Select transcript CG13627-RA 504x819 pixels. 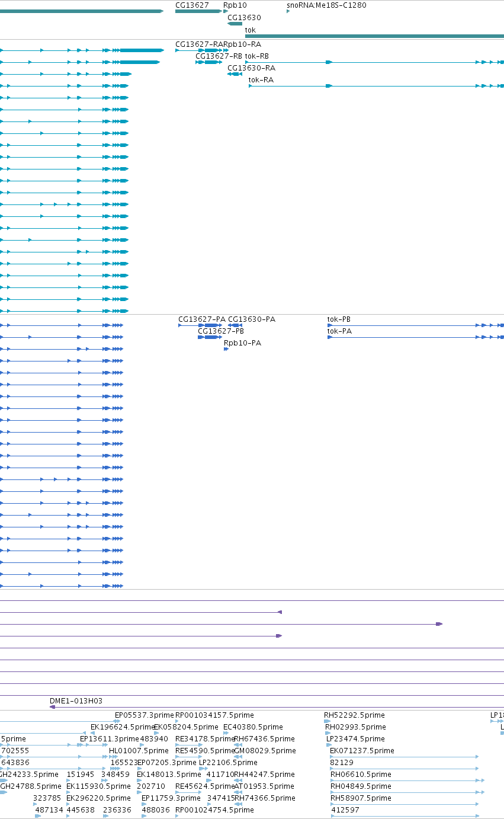point(200,44)
